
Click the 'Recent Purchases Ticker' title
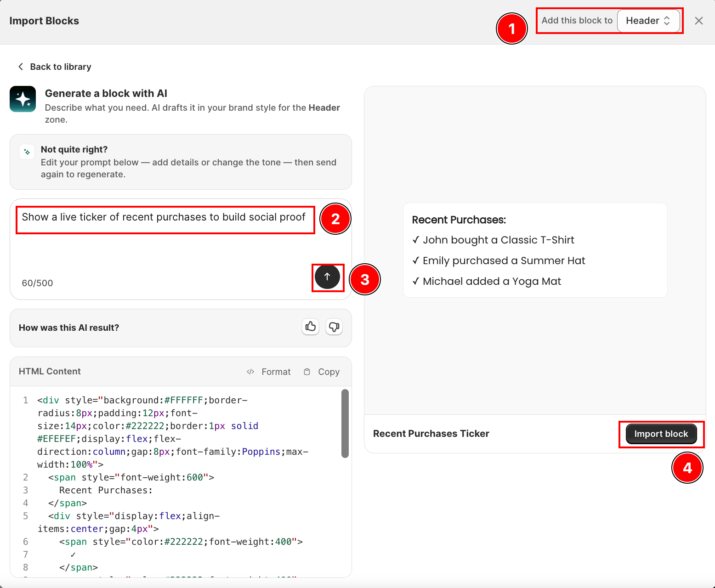[431, 434]
